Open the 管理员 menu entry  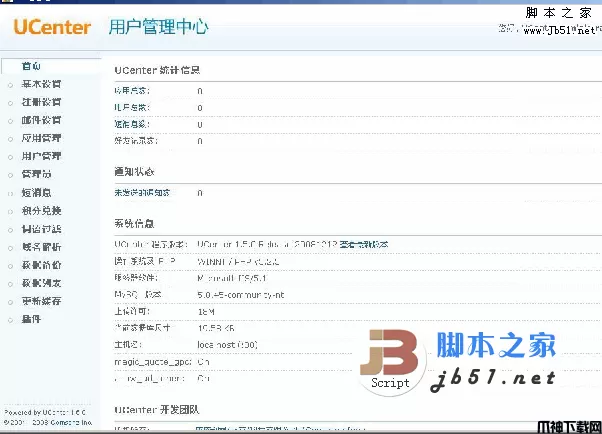(x=37, y=174)
